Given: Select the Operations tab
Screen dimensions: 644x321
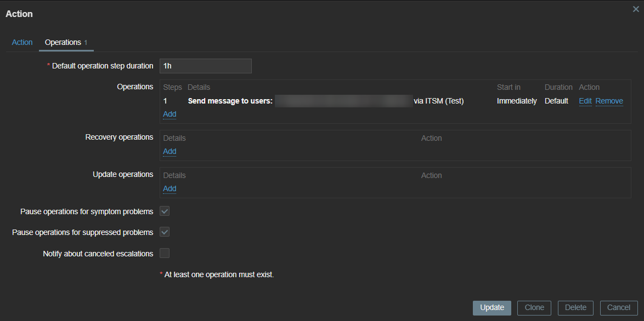Looking at the screenshot, I should (63, 42).
